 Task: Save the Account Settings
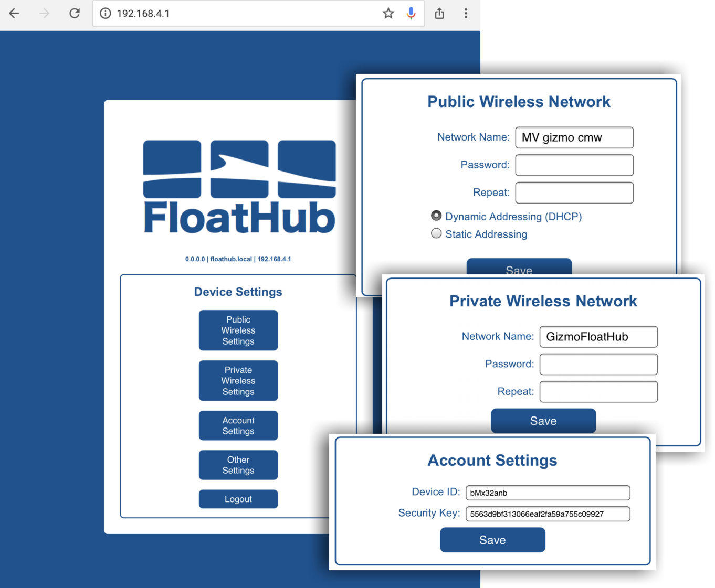492,540
